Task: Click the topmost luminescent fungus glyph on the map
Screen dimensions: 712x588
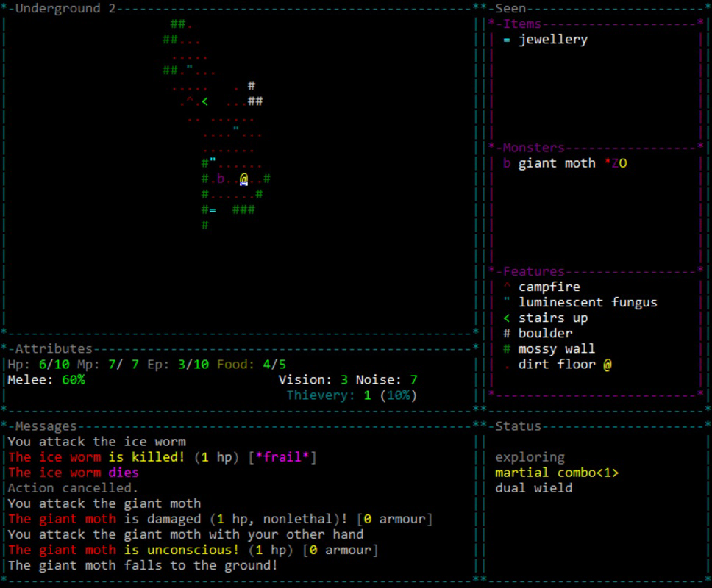Action: (189, 68)
